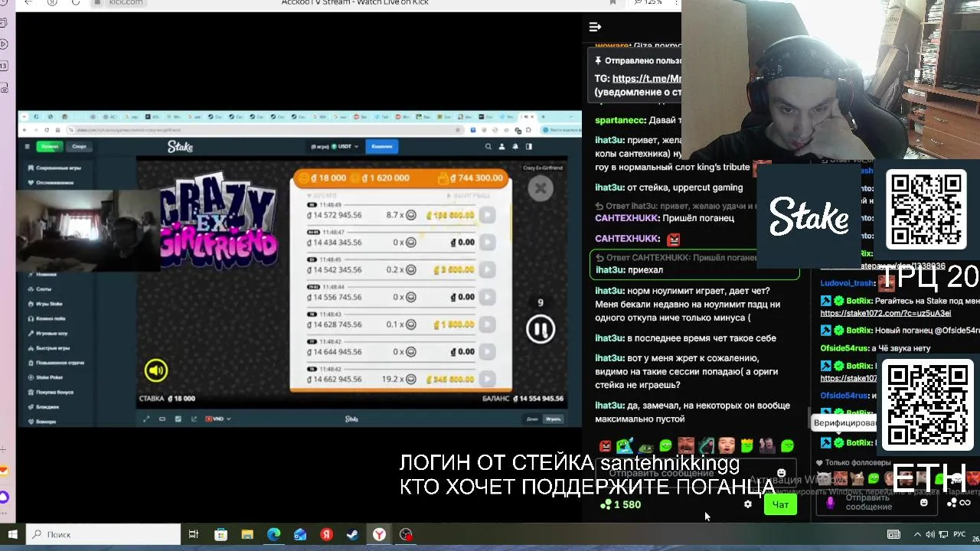Open Stake search magnifier icon

coord(488,146)
